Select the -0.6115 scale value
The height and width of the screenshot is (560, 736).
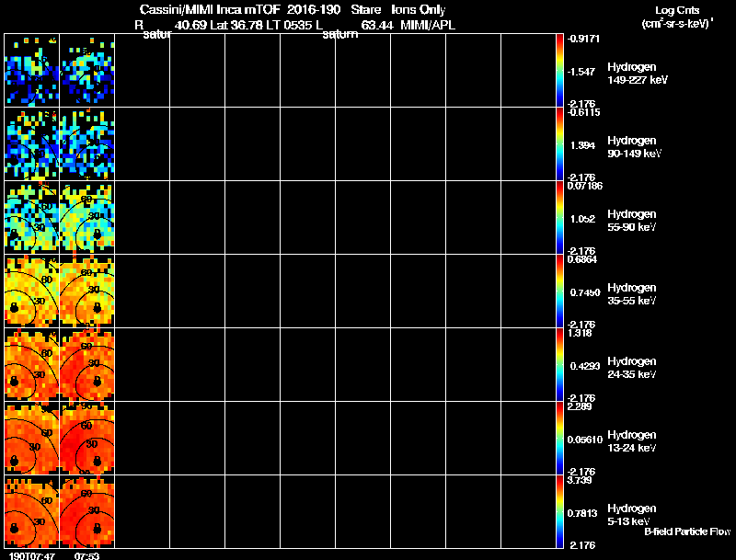[583, 112]
